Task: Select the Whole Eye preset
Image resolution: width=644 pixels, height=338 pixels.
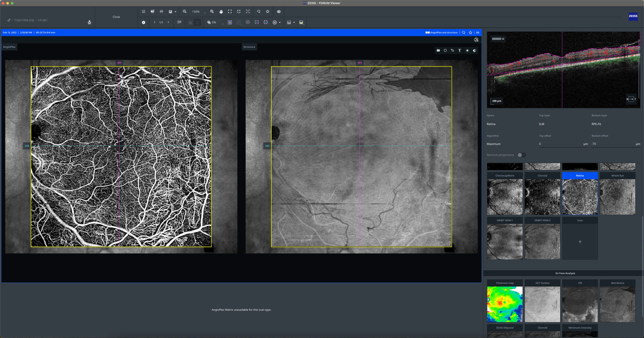Action: (x=617, y=193)
